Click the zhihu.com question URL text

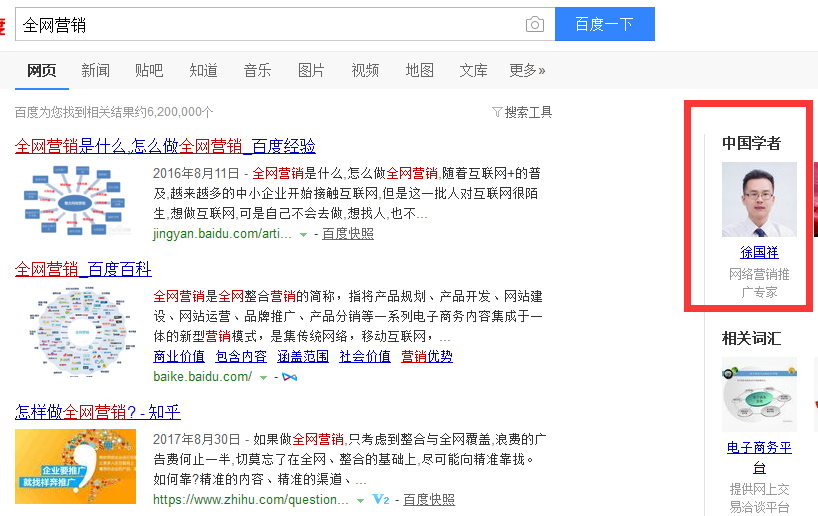click(x=251, y=500)
